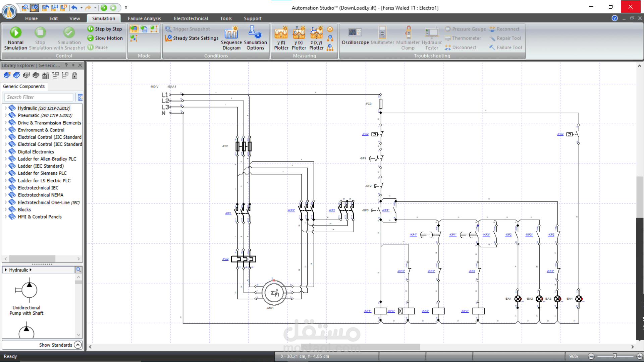Screen dimensions: 644x362
Task: Start Normal Simulation
Action: 15,38
